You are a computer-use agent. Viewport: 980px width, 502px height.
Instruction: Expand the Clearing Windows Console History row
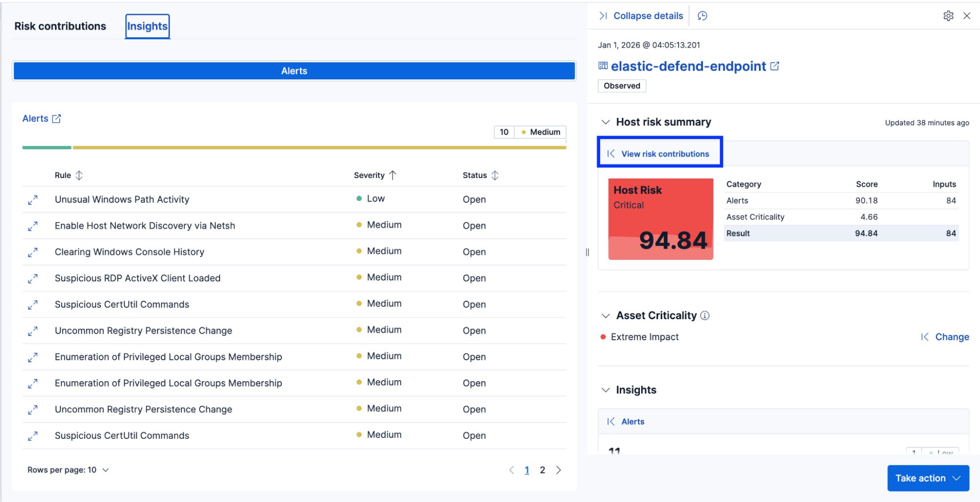pyautogui.click(x=33, y=252)
